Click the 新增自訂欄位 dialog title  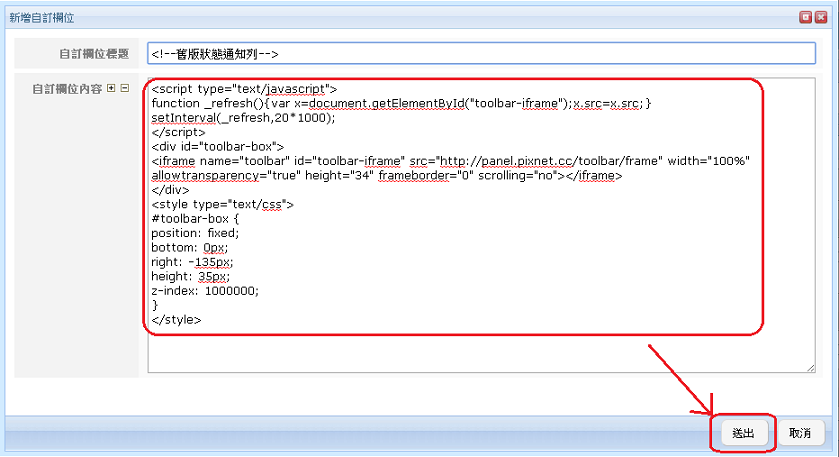pos(42,18)
